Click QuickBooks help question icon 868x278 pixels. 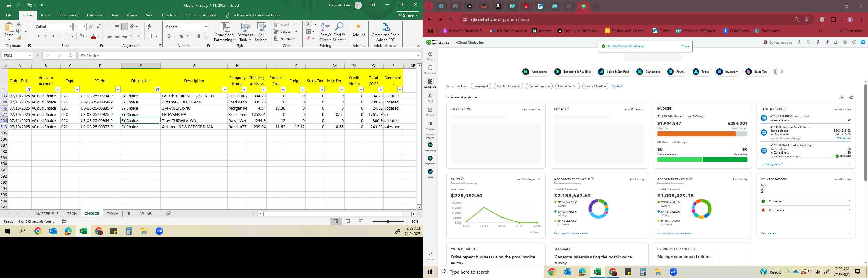point(854,42)
